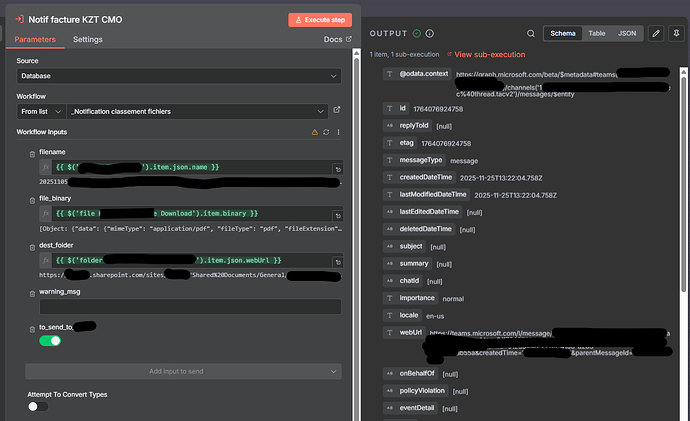Delete the warning_msg input with trash icon

coord(32,294)
